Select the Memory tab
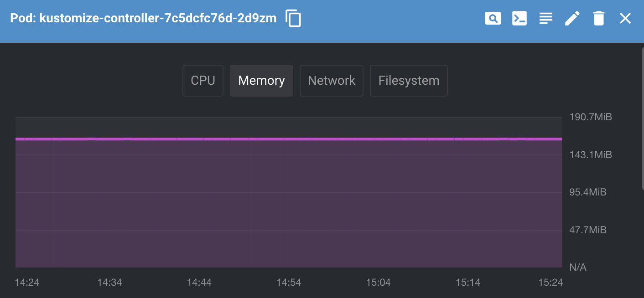The image size is (644, 298). tap(261, 81)
